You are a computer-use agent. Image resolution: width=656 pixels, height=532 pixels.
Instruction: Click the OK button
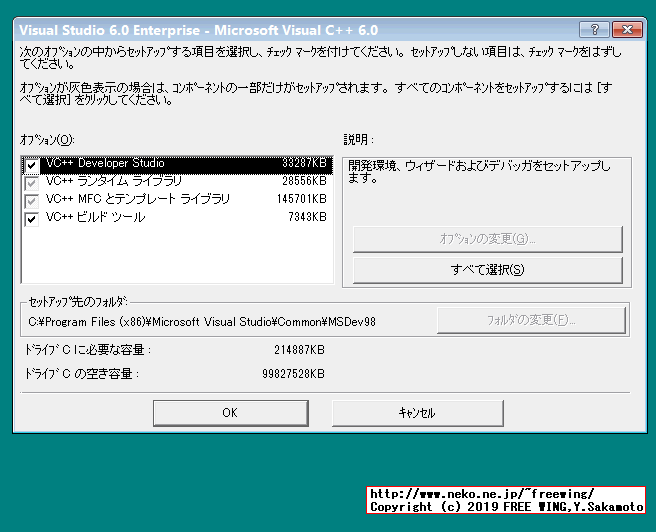231,413
